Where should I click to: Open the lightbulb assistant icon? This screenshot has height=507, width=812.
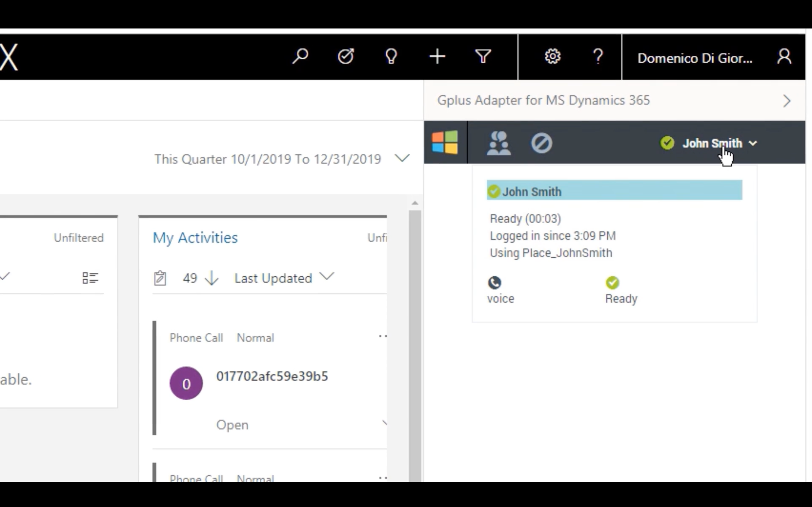point(391,56)
